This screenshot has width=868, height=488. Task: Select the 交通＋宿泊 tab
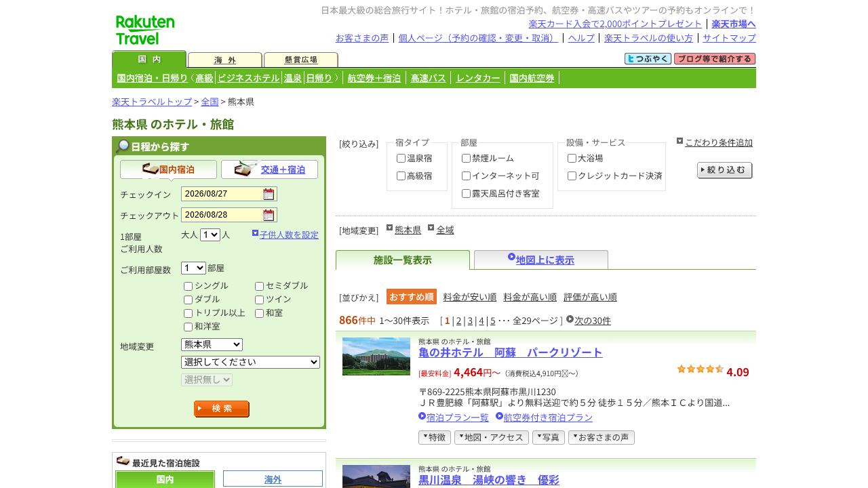269,169
